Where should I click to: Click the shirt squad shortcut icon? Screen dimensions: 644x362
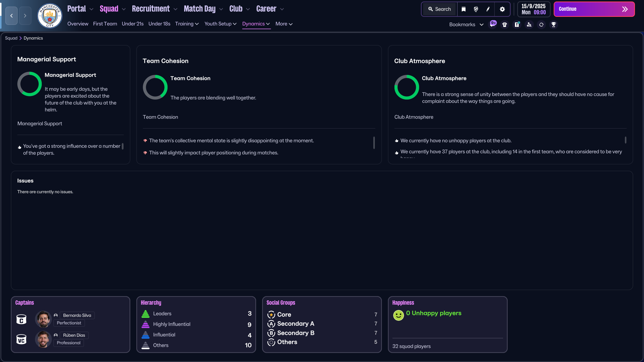tap(504, 24)
